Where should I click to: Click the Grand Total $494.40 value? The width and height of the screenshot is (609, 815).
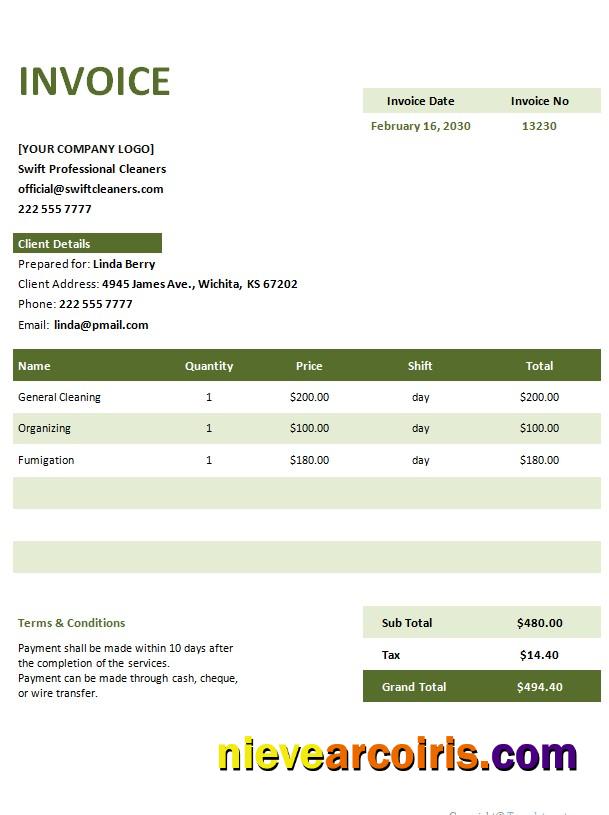tap(539, 687)
